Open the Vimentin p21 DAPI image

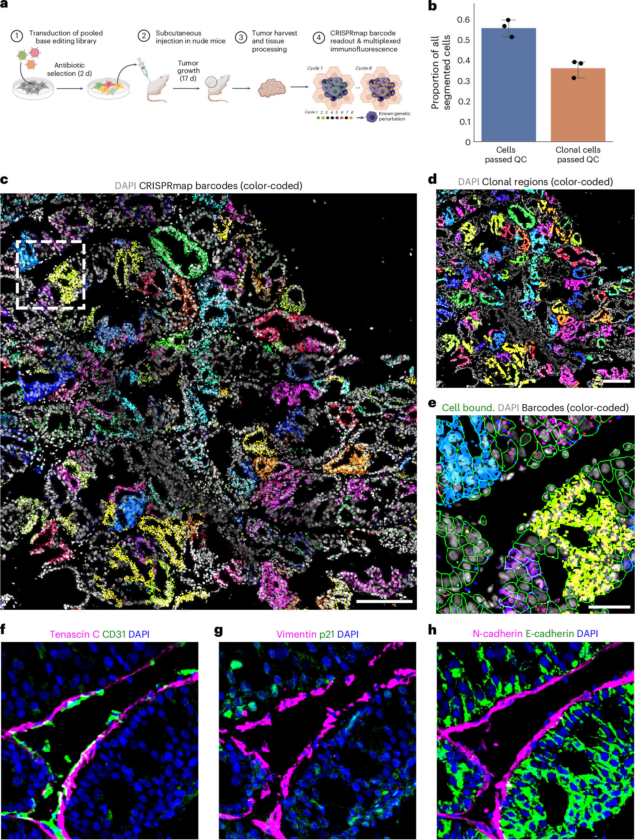pos(317,741)
